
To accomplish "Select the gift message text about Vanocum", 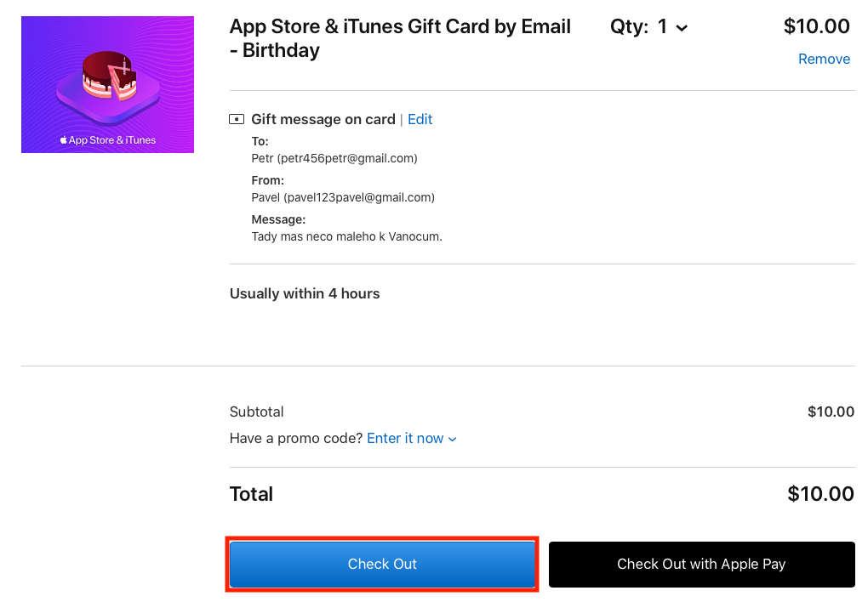I will 347,236.
